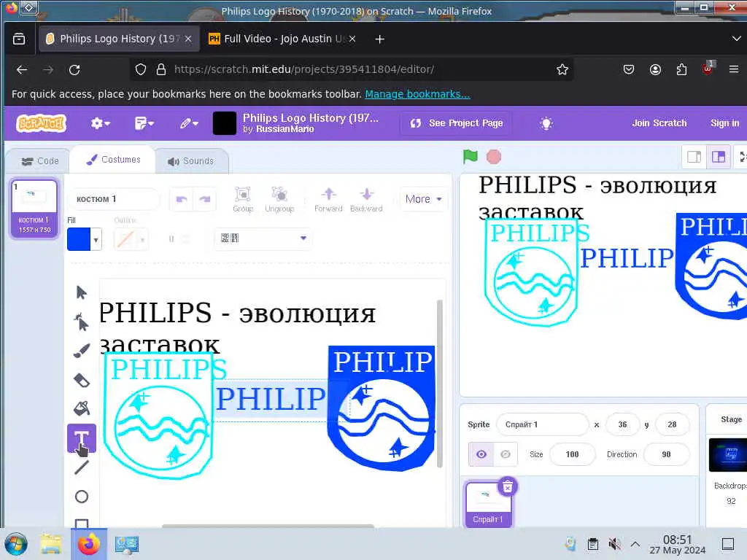Expand the More options dropdown
747x560 pixels.
tap(423, 199)
